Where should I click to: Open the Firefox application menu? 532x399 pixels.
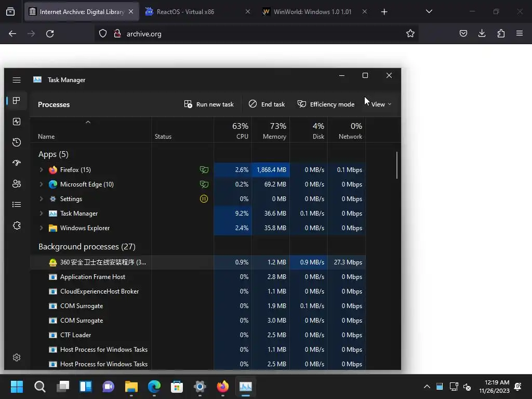point(520,33)
